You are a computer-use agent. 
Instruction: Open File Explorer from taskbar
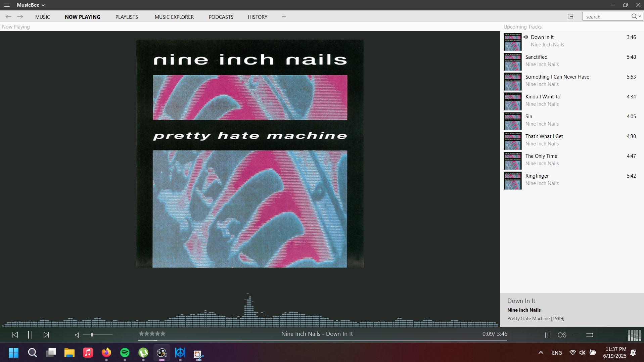pos(70,353)
